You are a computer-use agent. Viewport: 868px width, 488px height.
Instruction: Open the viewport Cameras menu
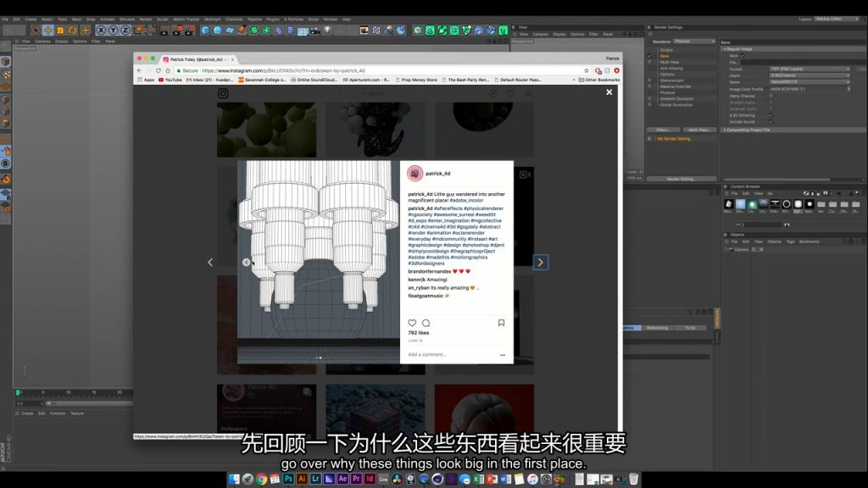point(42,42)
